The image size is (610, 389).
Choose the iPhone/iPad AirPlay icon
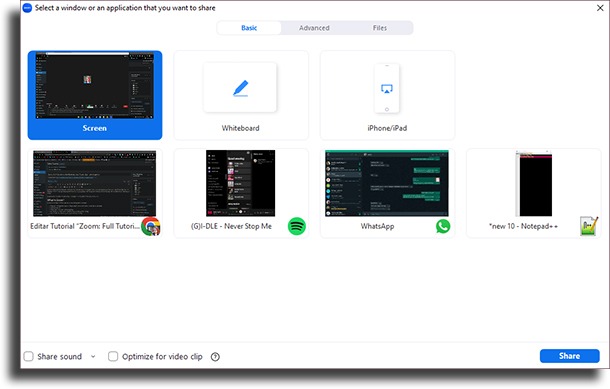coord(387,89)
